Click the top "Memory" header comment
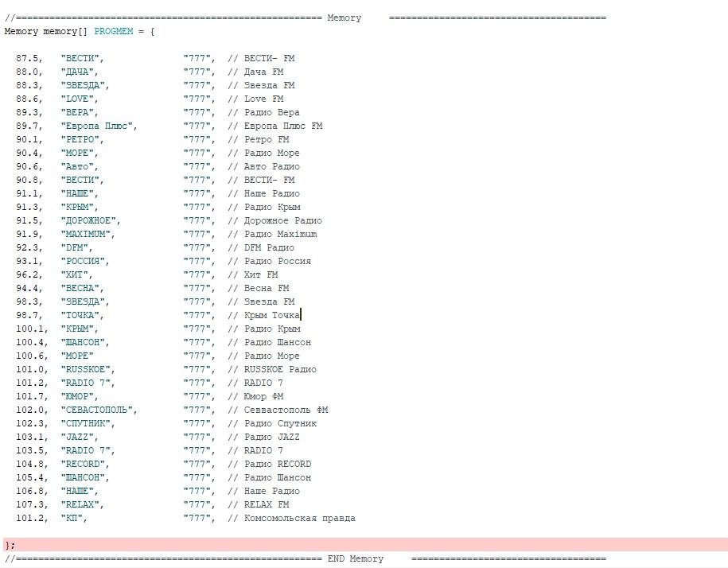 coord(306,18)
